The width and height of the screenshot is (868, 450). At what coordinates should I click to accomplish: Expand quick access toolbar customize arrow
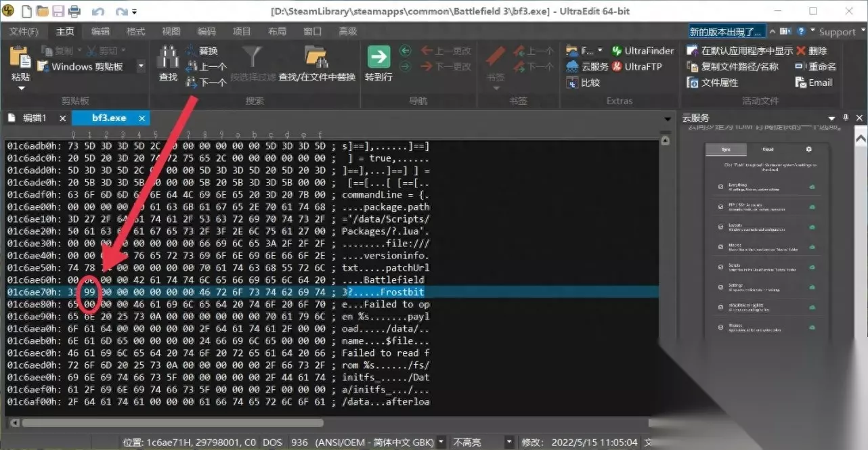click(x=135, y=12)
